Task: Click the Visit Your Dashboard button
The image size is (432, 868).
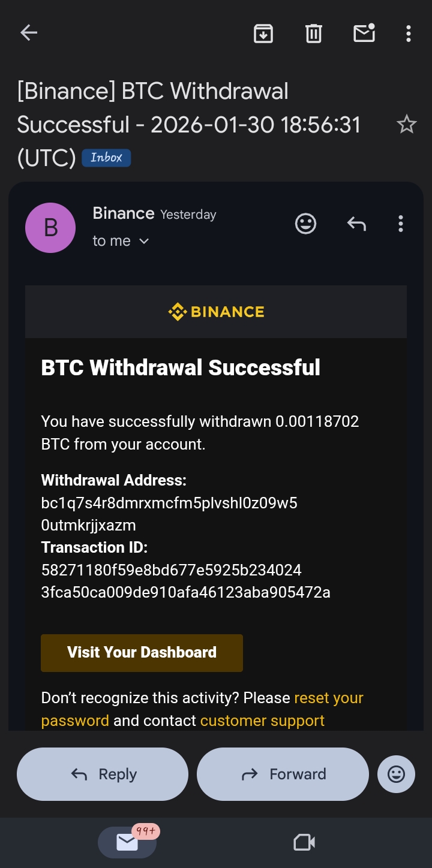Action: click(x=142, y=653)
